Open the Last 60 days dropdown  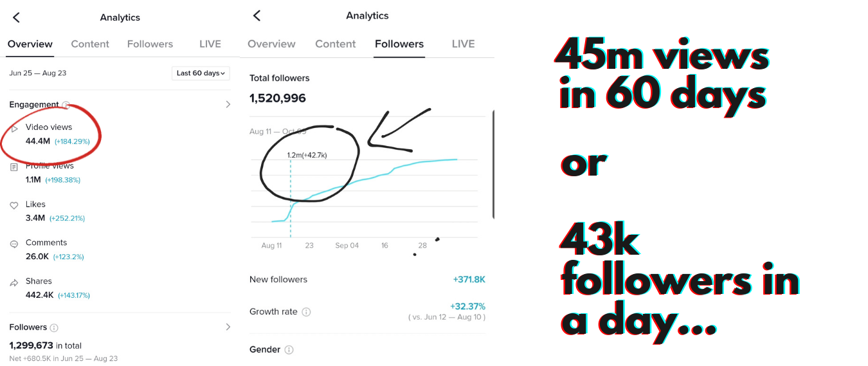tap(201, 73)
